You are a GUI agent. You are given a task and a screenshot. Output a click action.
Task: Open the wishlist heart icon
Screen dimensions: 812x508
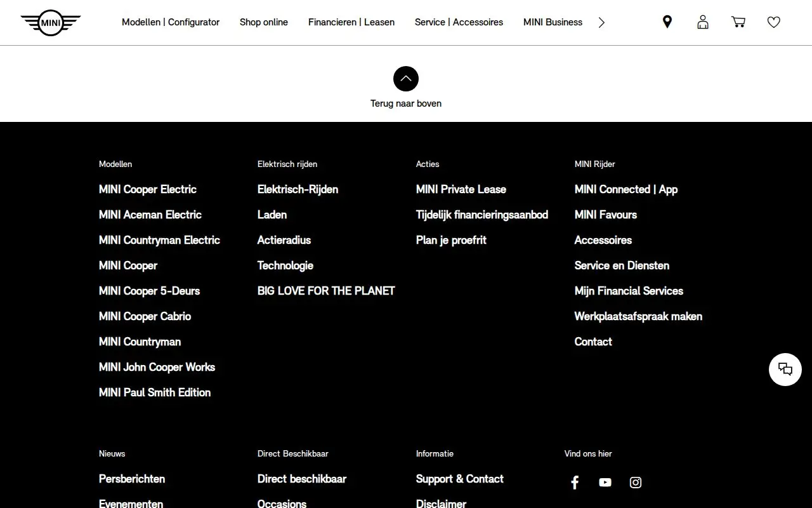coord(774,22)
